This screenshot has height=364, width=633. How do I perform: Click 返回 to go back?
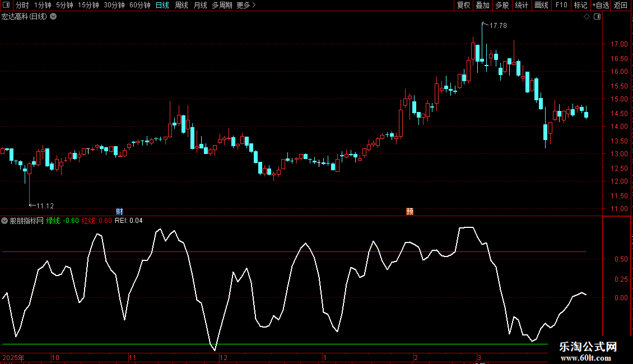621,5
